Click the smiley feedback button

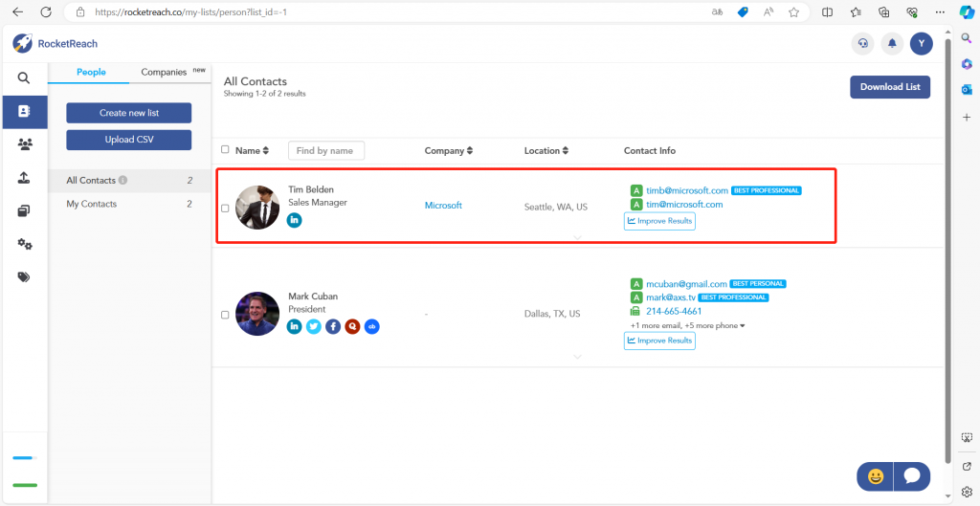click(x=875, y=476)
